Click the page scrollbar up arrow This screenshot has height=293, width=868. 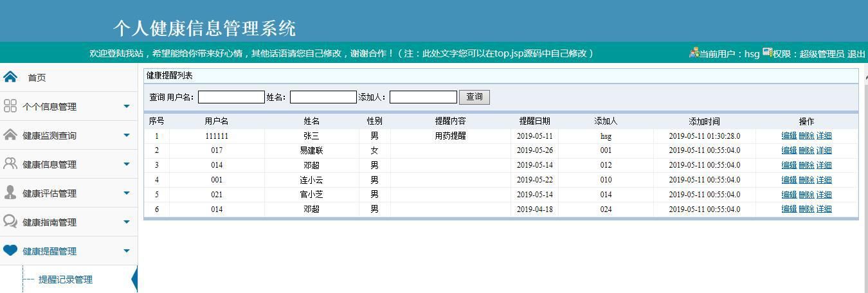[866, 78]
